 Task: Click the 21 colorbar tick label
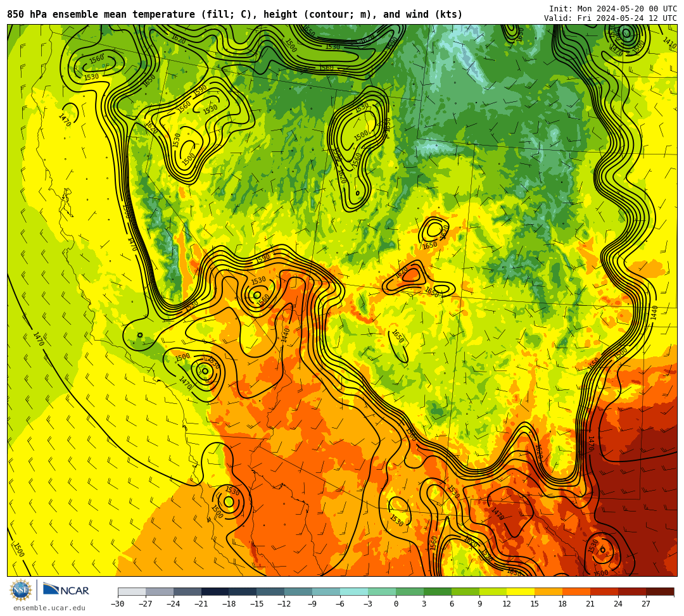pos(591,604)
